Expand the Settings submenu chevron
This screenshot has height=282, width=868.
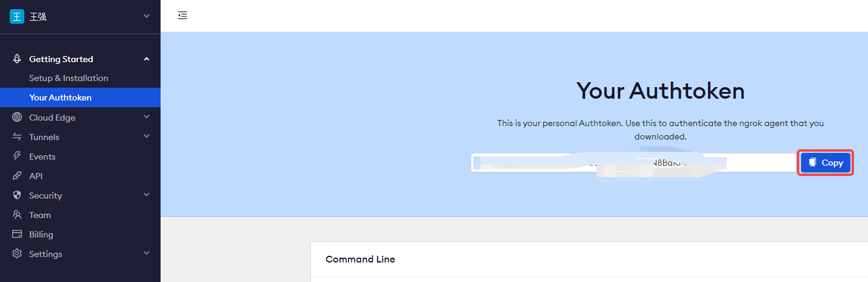click(x=146, y=253)
